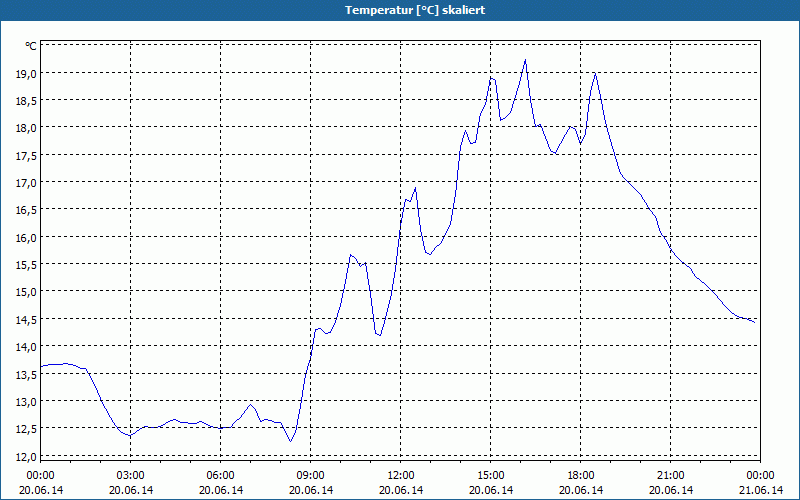
Task: Select the 13,0 temperature axis label
Action: pyautogui.click(x=26, y=402)
